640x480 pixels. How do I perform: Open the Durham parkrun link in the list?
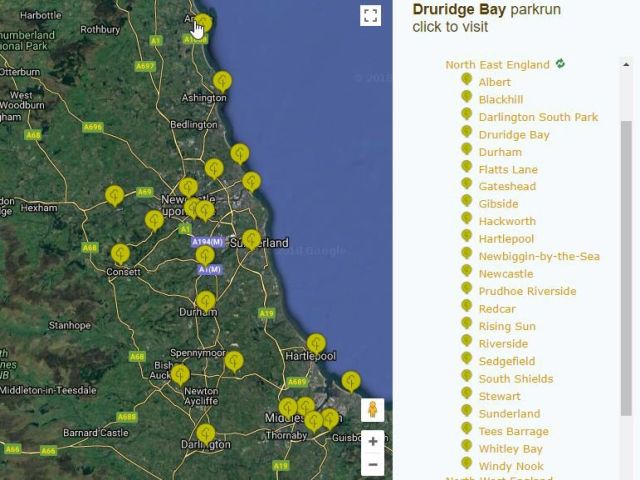tap(500, 152)
